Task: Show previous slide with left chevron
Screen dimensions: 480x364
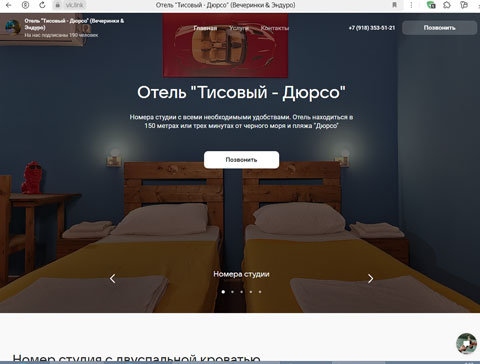Action: pos(113,278)
